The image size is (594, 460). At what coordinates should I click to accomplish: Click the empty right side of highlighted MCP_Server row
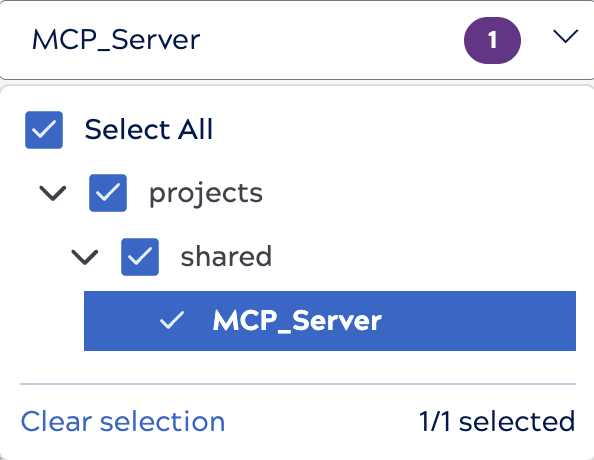[x=477, y=321]
